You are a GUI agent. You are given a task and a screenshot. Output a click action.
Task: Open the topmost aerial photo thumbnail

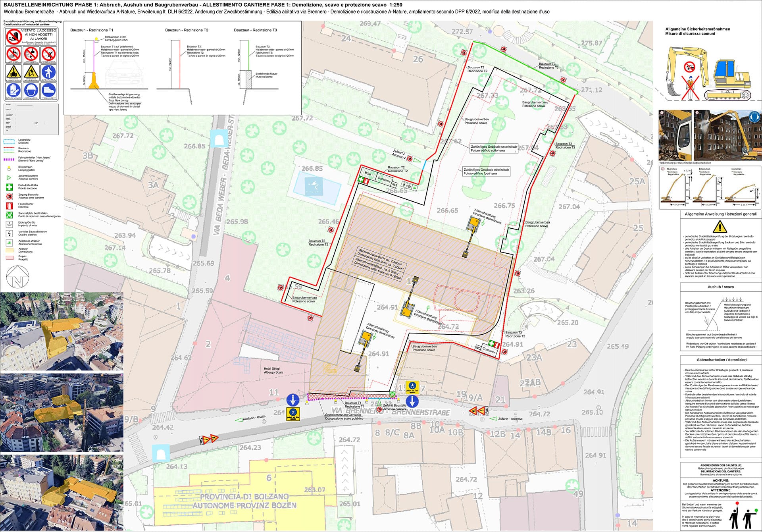[x=62, y=331]
